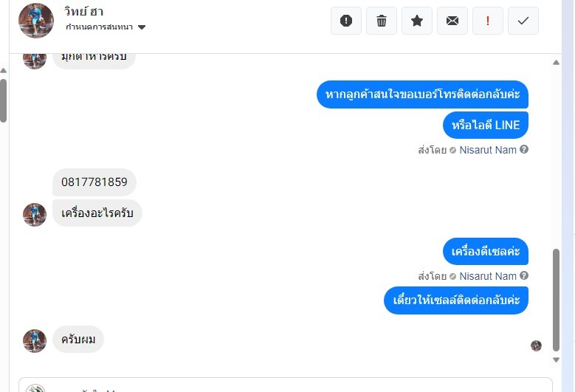Open กำหนดการสนทนา conversation settings label
Image resolution: width=575 pixels, height=392 pixels.
point(99,27)
